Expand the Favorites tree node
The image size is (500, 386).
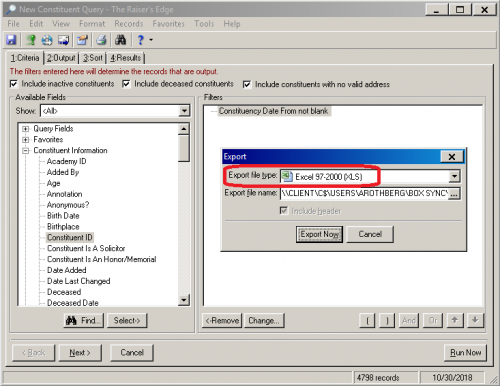coord(26,140)
